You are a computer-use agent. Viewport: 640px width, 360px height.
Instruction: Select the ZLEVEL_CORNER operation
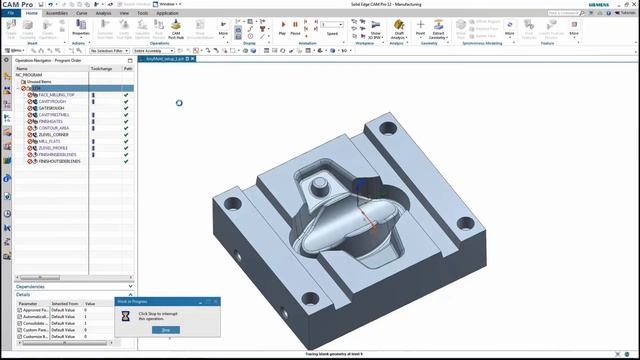click(53, 135)
